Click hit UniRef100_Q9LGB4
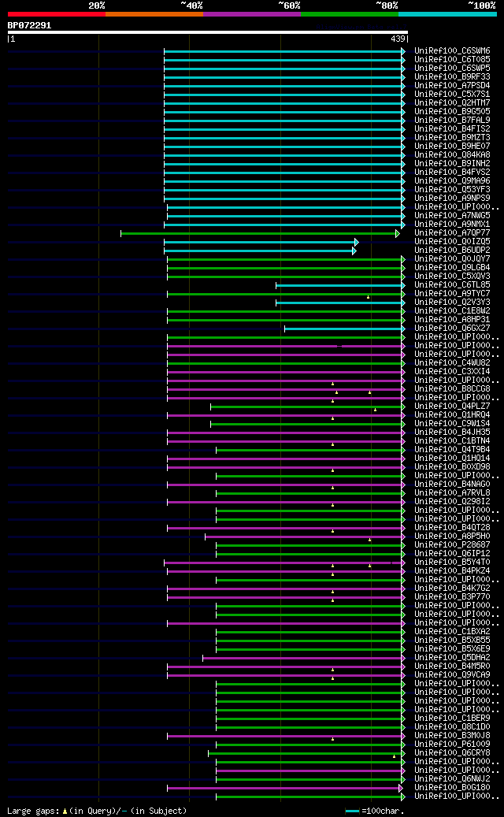504x817 pixels. point(453,267)
